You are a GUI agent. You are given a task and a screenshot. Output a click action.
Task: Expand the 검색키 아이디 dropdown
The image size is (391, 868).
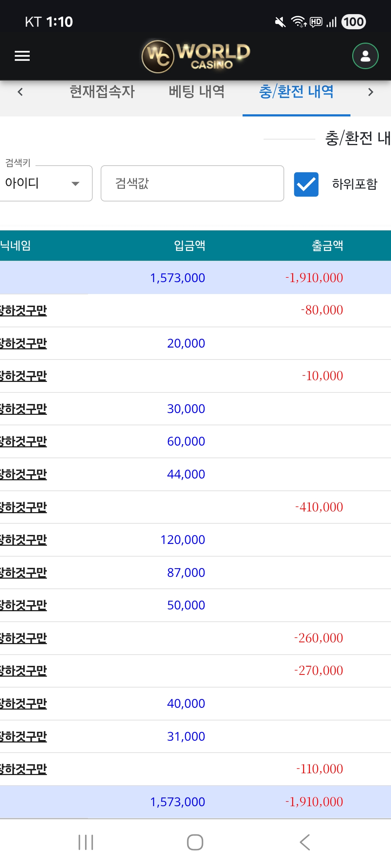coord(45,183)
